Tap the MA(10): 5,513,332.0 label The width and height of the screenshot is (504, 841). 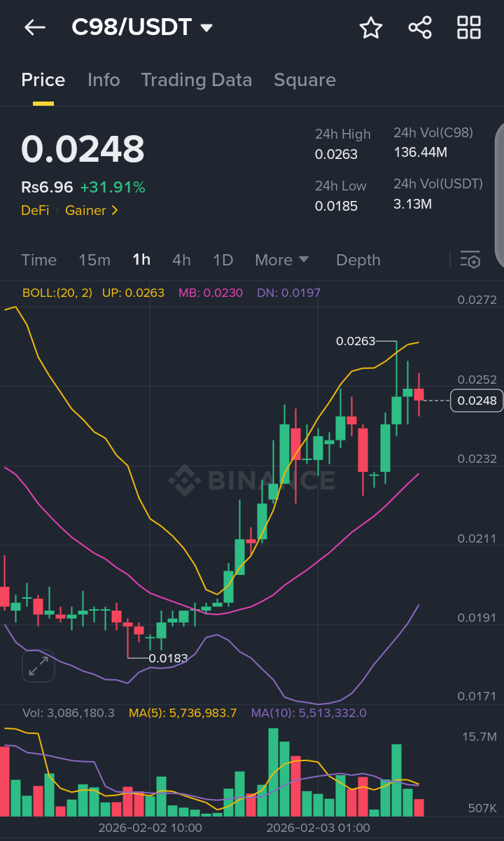(309, 713)
